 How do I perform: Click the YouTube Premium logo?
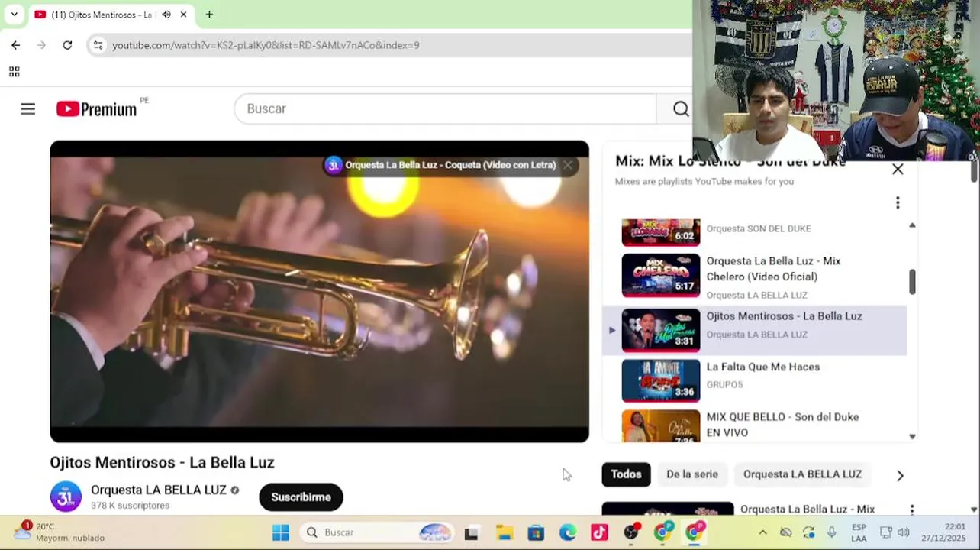tap(97, 109)
